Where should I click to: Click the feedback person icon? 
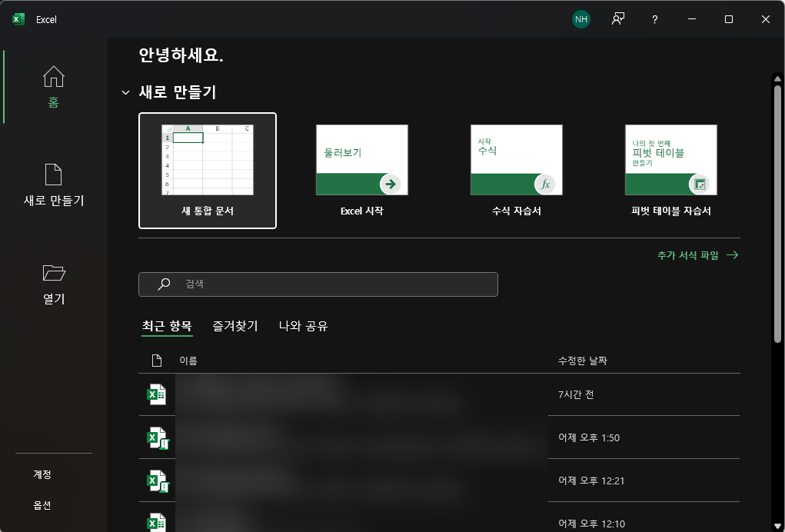pos(617,19)
